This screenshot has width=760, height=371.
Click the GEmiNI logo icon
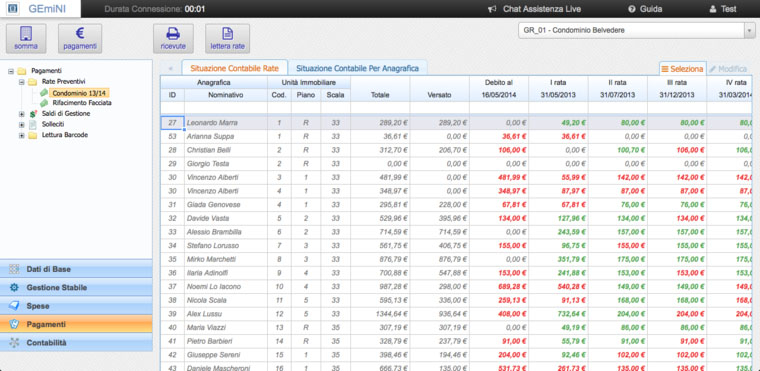(x=13, y=8)
